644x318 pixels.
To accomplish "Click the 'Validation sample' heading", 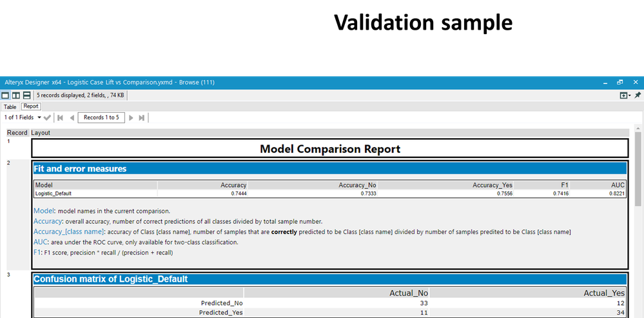I will [x=424, y=23].
